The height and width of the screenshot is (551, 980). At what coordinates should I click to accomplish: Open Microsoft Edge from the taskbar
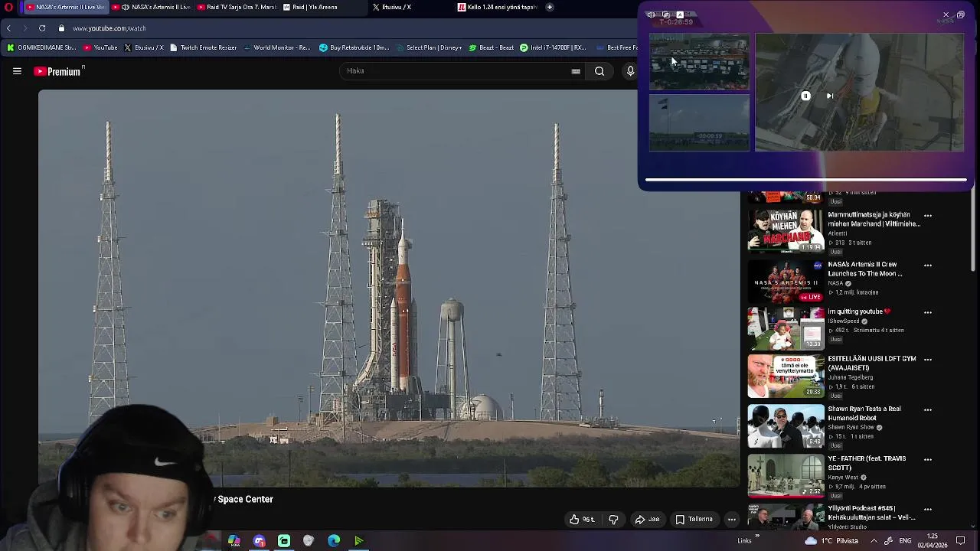click(x=334, y=541)
